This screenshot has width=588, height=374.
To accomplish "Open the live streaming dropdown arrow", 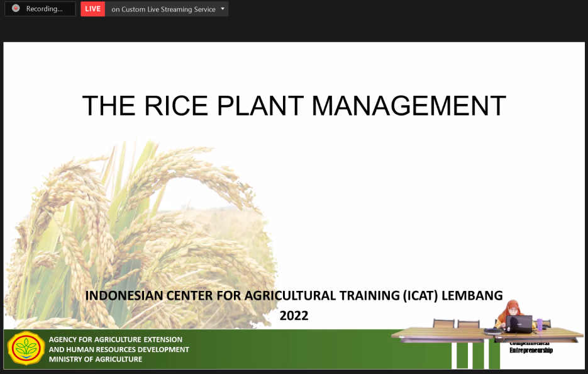I will (223, 9).
